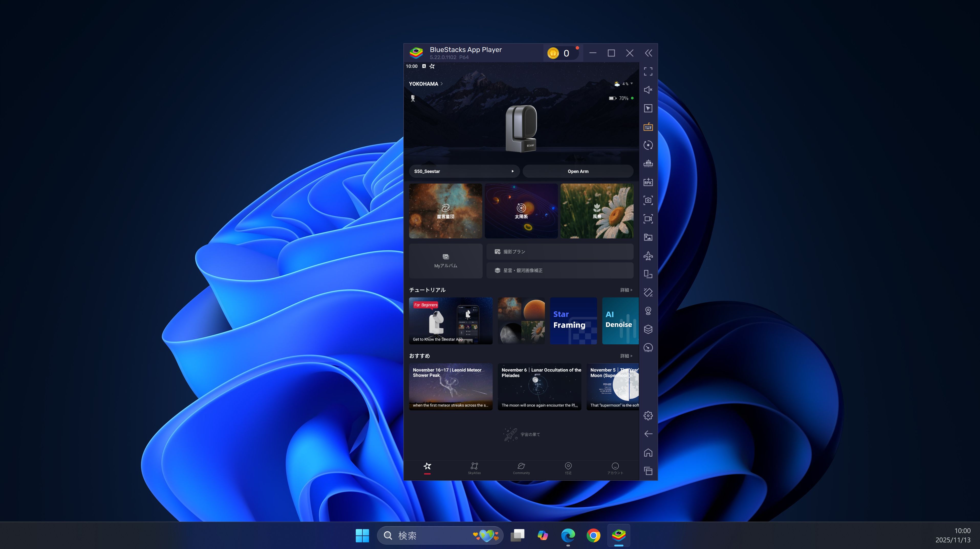Open the game controls keyboard icon

pyautogui.click(x=648, y=127)
